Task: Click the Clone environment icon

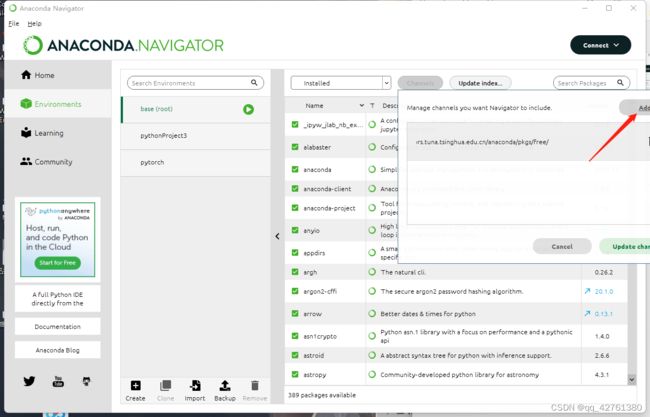Action: (x=165, y=386)
